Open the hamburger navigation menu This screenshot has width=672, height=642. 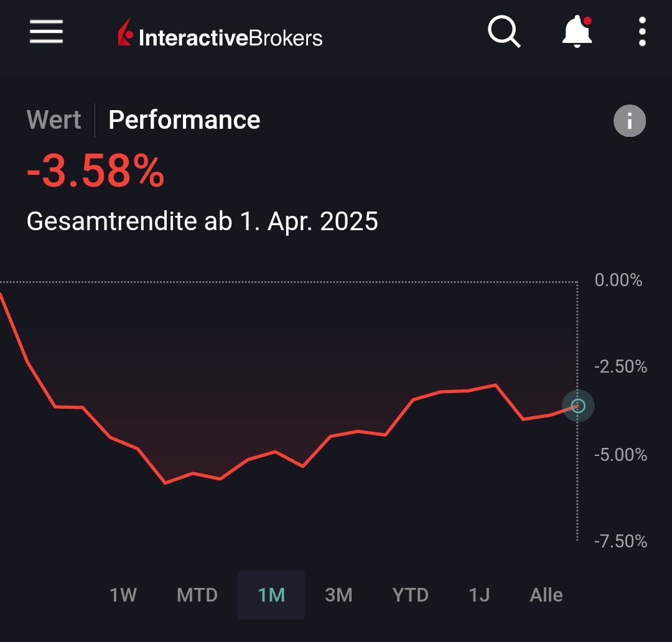point(46,31)
